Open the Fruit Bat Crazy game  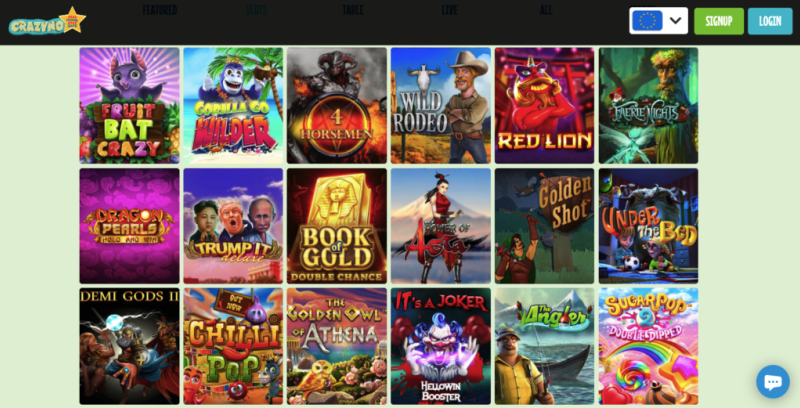point(129,106)
